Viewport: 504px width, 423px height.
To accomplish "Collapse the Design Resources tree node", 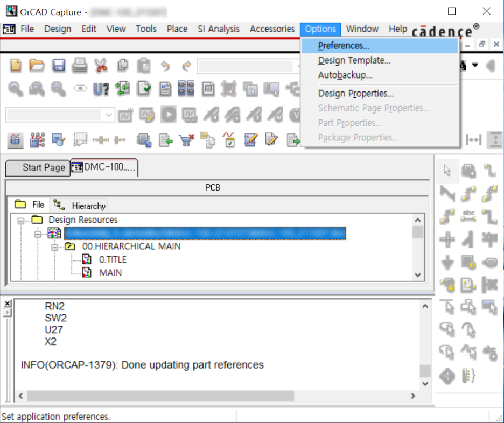I will [x=21, y=221].
